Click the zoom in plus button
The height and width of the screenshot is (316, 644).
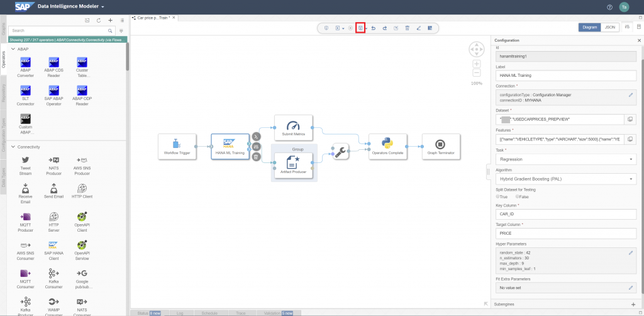click(477, 64)
